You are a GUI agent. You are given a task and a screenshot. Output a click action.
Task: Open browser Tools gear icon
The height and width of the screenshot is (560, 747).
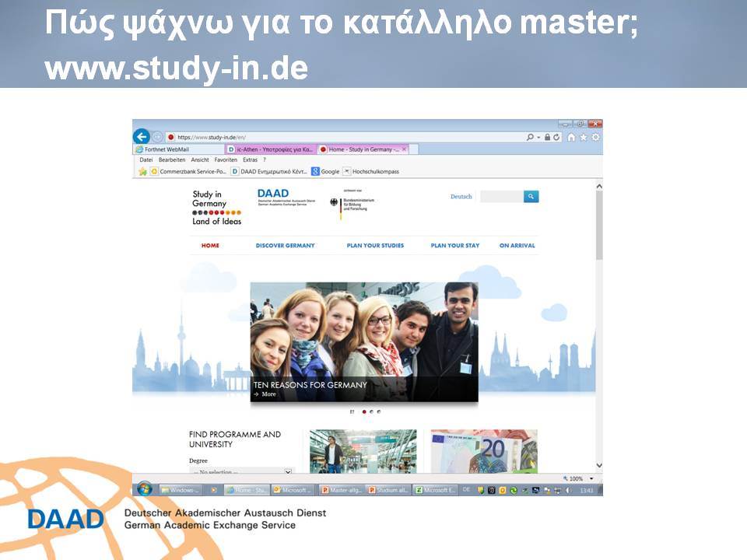pos(595,137)
